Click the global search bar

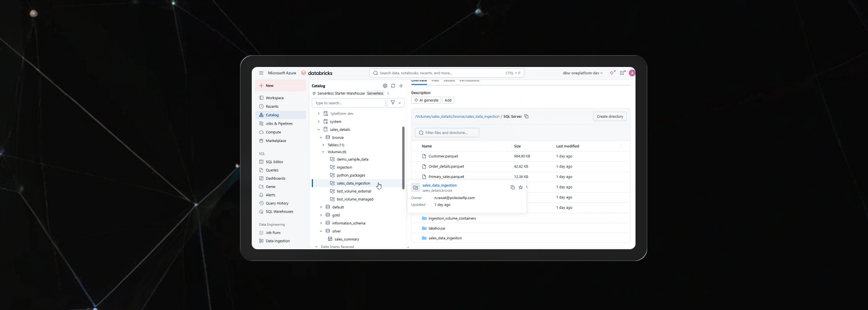tap(446, 73)
